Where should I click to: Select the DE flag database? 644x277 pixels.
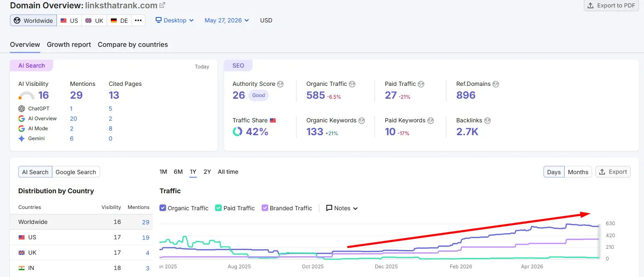pyautogui.click(x=119, y=20)
